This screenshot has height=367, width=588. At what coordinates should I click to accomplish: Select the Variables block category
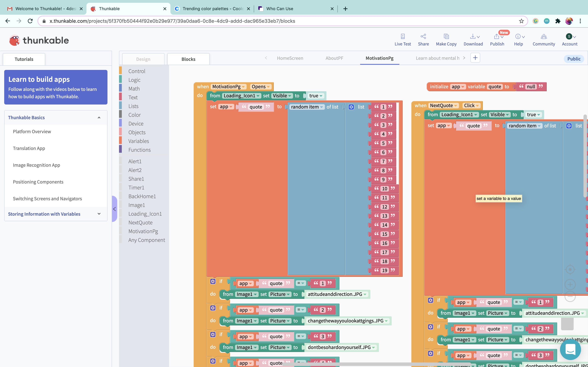tap(138, 141)
